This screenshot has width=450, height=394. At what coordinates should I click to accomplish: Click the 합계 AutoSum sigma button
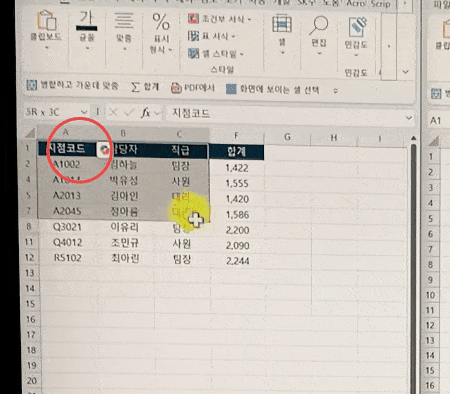(145, 87)
